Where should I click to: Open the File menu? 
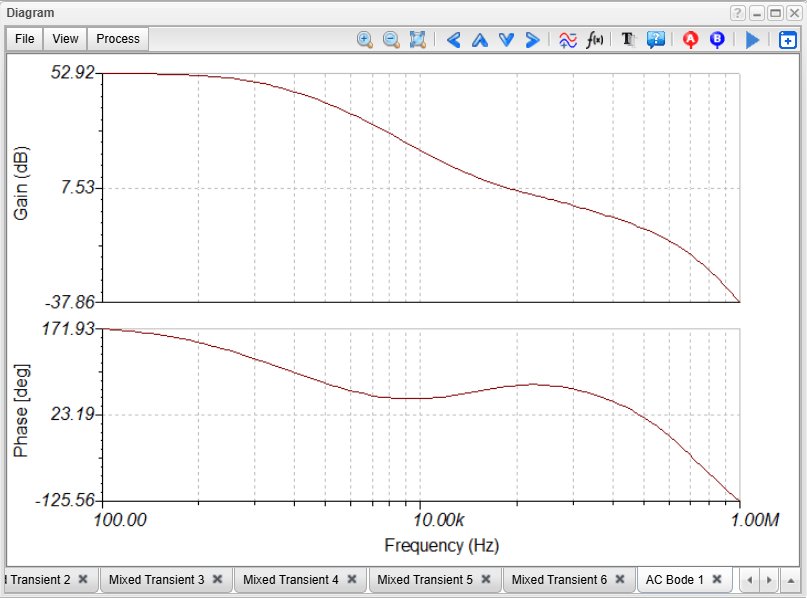click(x=25, y=39)
